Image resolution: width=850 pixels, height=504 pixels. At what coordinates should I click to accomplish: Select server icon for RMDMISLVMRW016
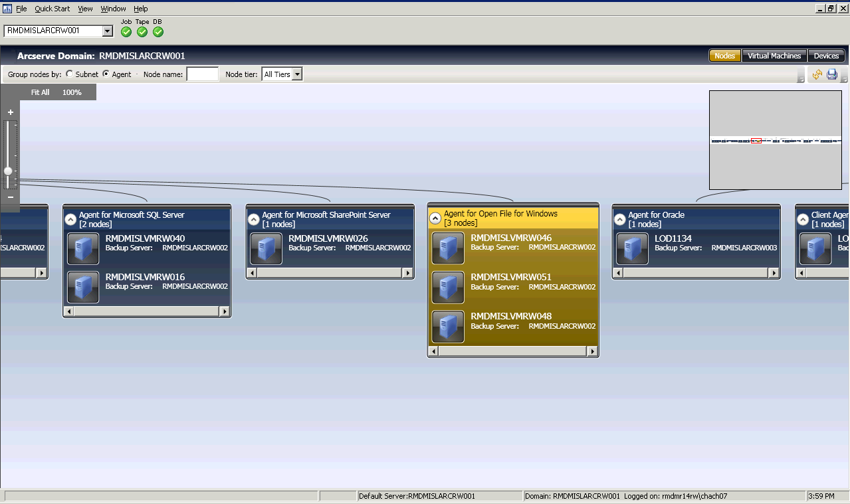point(83,287)
